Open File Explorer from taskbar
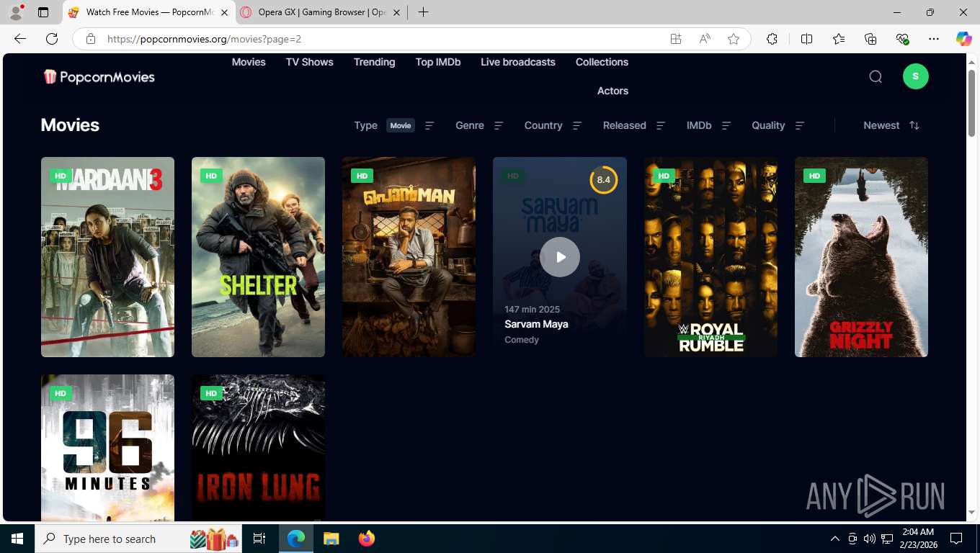The width and height of the screenshot is (980, 553). [331, 539]
